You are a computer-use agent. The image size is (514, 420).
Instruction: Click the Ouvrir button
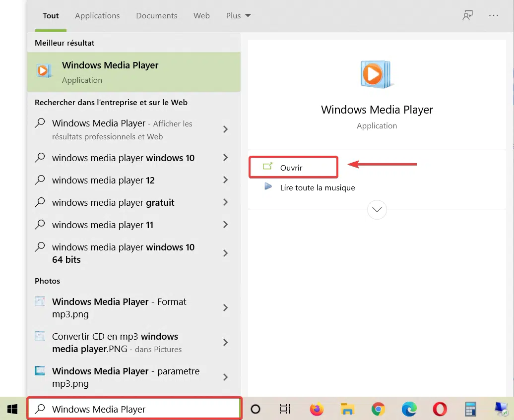pyautogui.click(x=293, y=168)
